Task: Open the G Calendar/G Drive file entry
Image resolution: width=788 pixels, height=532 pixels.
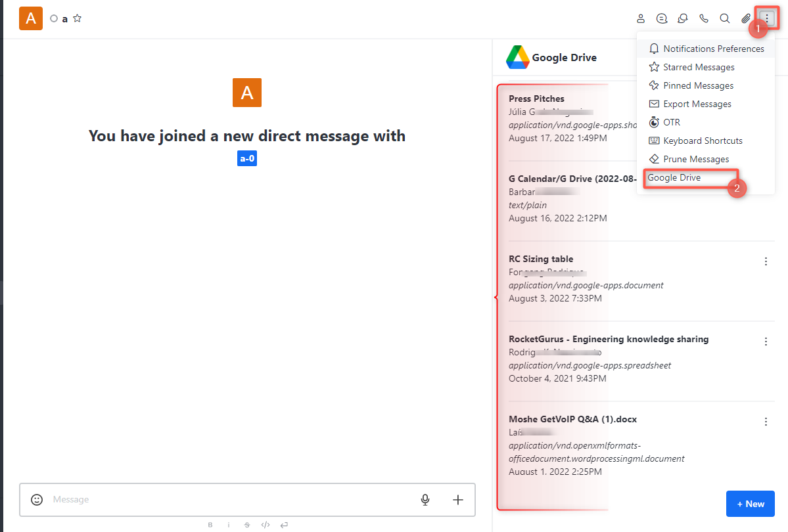Action: pos(572,179)
